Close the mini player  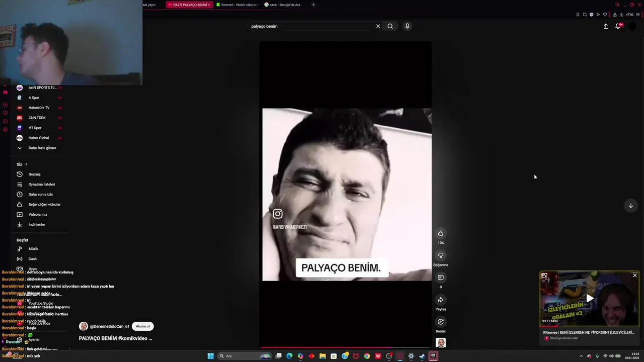point(635,276)
